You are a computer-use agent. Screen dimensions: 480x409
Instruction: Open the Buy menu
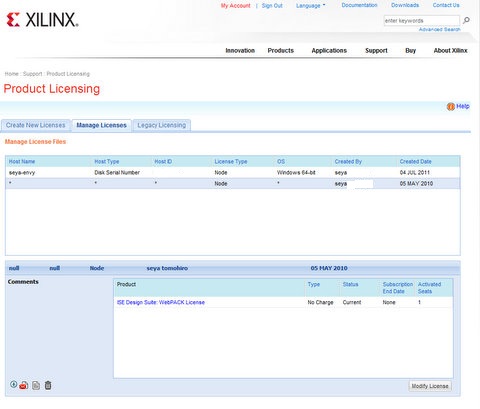click(411, 51)
